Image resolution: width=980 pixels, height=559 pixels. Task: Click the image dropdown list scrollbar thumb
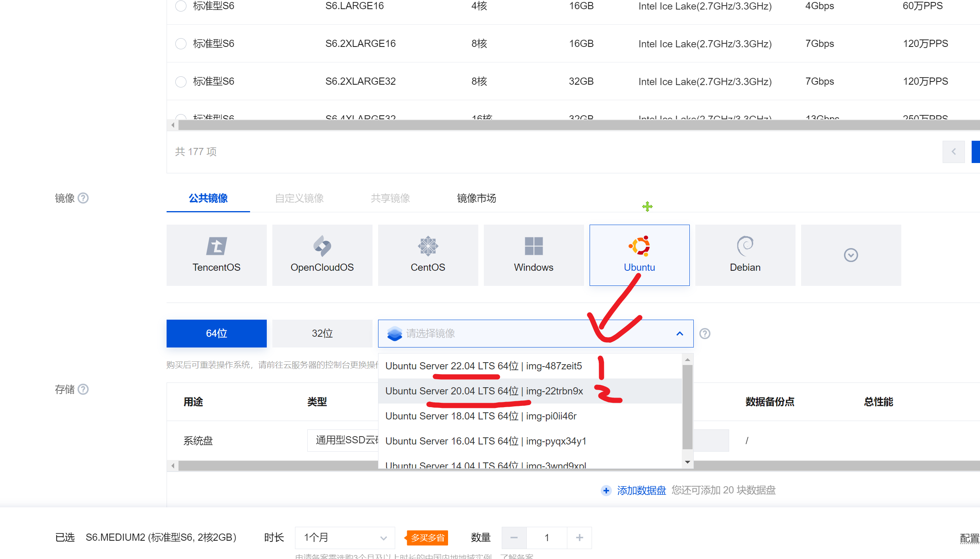(x=687, y=407)
